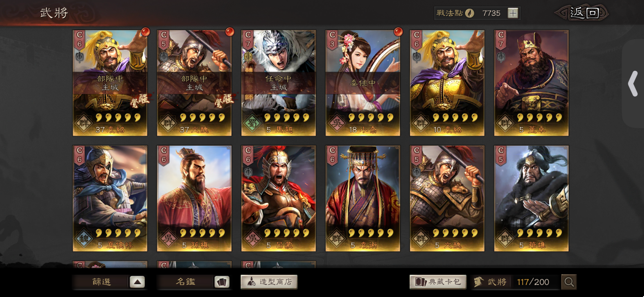The width and height of the screenshot is (644, 297).
Task: Open the 造型商店 skin shop
Action: tap(269, 282)
